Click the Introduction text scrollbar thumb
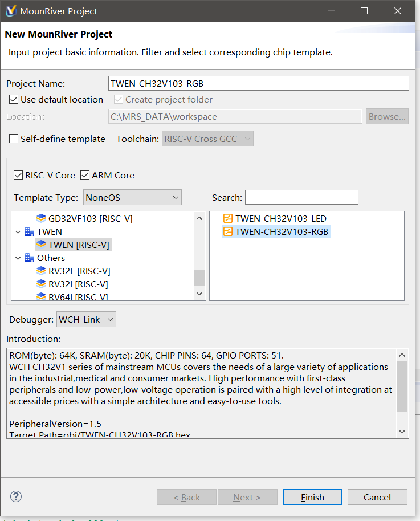 point(402,386)
